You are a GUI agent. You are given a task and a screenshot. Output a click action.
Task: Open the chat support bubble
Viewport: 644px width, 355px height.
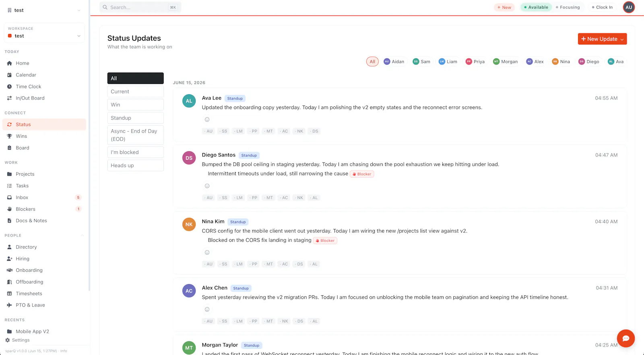click(x=626, y=338)
